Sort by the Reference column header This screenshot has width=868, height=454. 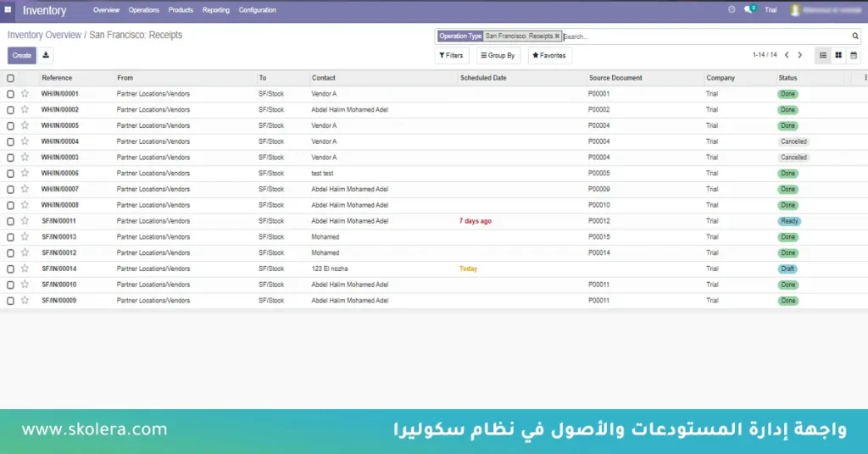(x=57, y=78)
